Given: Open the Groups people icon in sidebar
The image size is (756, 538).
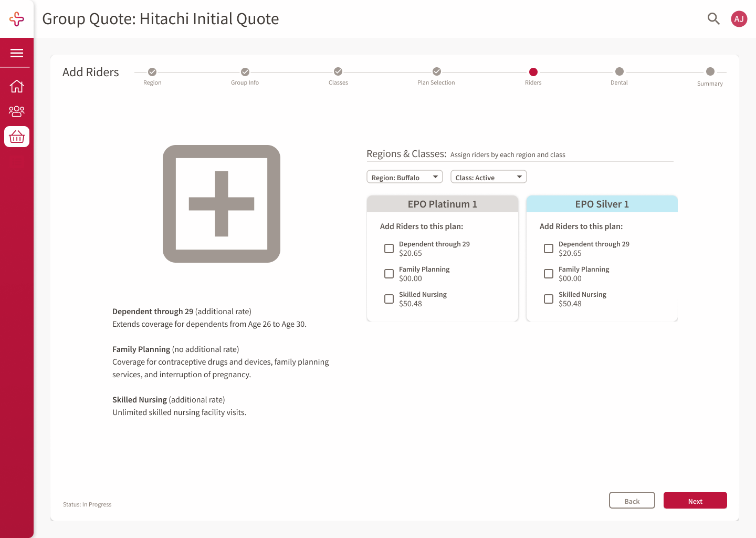Looking at the screenshot, I should pos(17,111).
